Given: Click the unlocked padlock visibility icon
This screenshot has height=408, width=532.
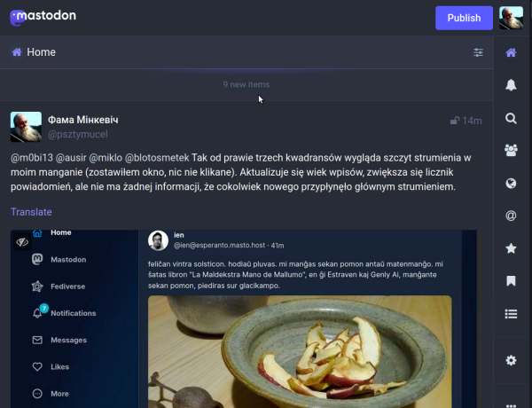Looking at the screenshot, I should pos(455,121).
